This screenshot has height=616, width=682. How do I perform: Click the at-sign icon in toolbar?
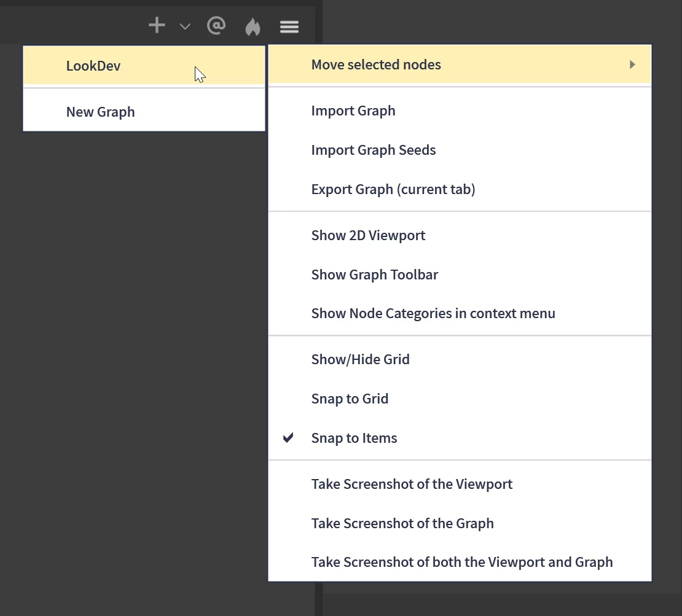tap(216, 26)
